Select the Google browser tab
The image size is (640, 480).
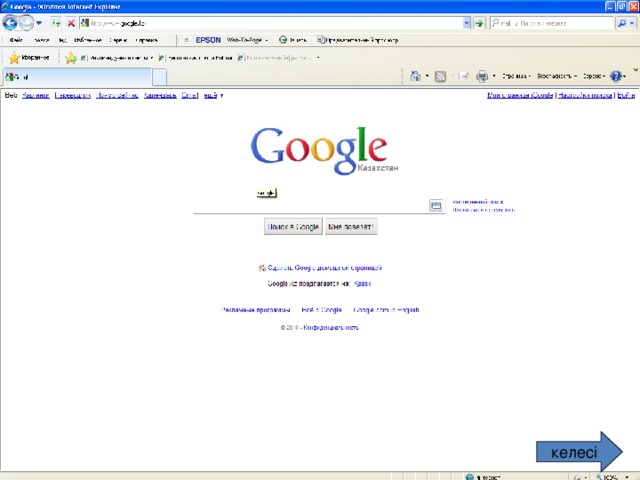tap(77, 76)
